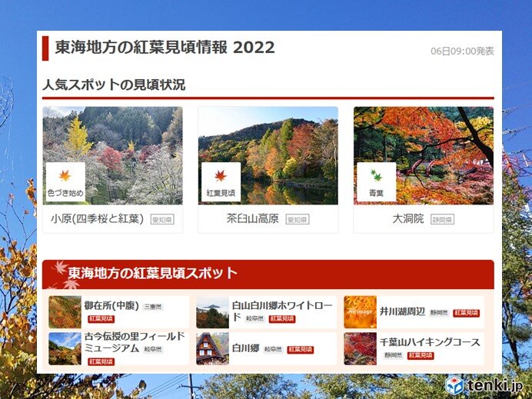Image resolution: width=532 pixels, height=399 pixels.
Task: Click 紅葉見頃 badge under 古今伝授の里
Action: (x=101, y=361)
